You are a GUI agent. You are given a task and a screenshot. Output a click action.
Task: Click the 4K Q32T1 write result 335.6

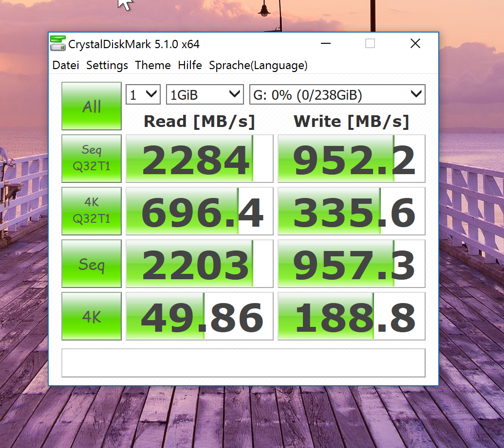click(x=352, y=211)
